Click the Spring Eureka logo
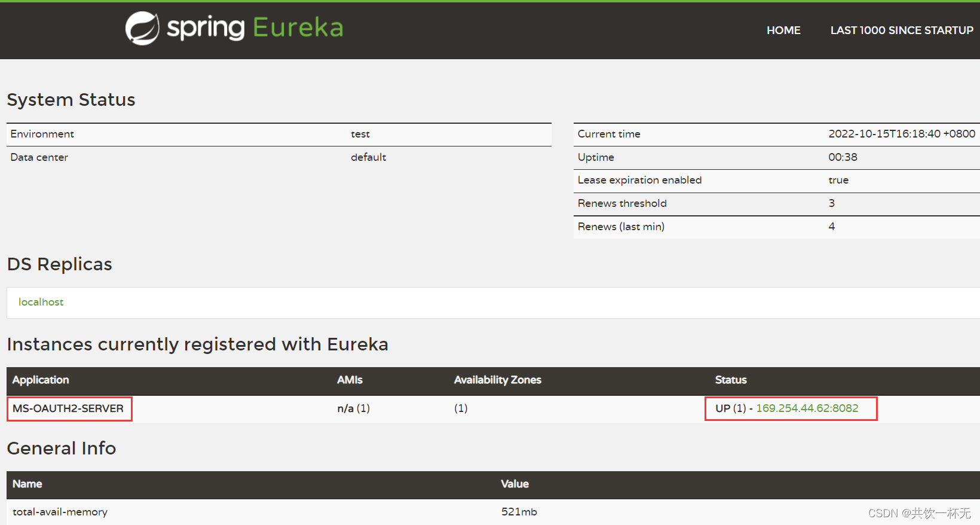 click(x=234, y=28)
